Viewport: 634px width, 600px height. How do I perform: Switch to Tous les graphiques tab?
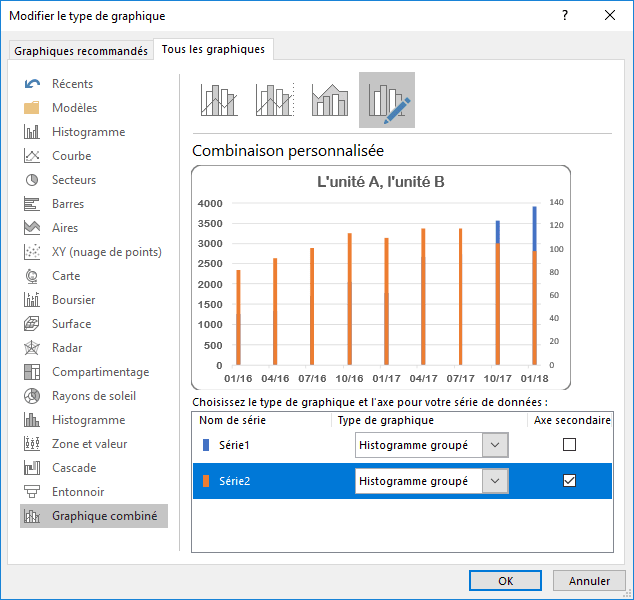click(213, 49)
